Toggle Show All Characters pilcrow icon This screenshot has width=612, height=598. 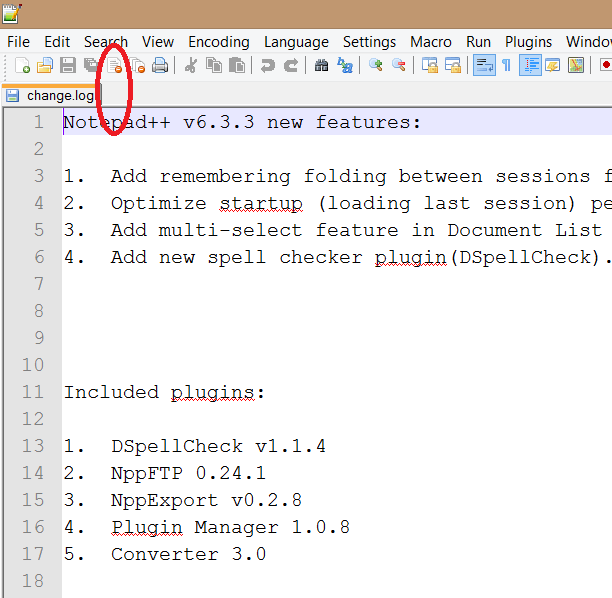[x=507, y=65]
